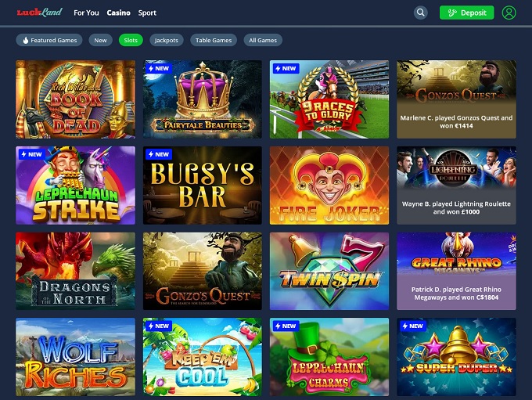Launch the Twin Spin slot

coord(329,272)
